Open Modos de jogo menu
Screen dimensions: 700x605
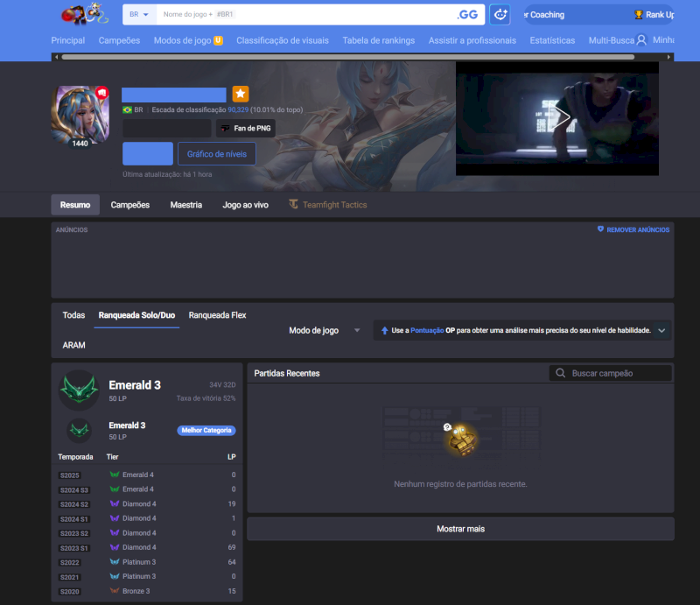pyautogui.click(x=182, y=40)
